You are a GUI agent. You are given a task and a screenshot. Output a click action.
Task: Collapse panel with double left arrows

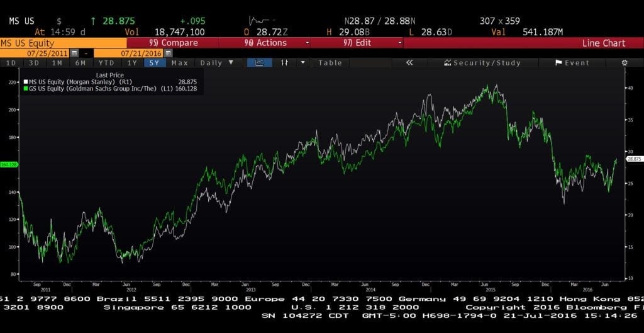pos(409,62)
